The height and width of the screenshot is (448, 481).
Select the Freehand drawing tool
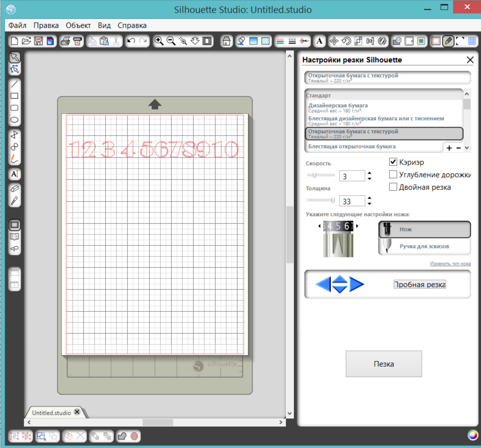14,159
